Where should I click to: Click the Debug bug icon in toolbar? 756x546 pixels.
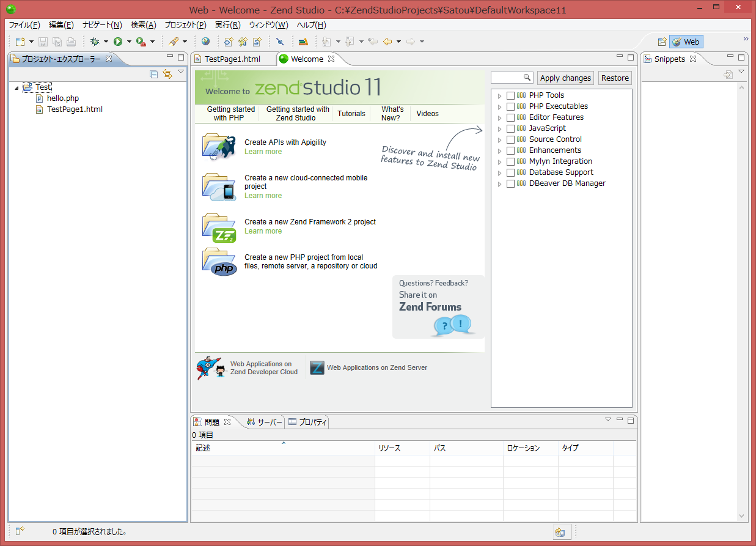tap(95, 42)
